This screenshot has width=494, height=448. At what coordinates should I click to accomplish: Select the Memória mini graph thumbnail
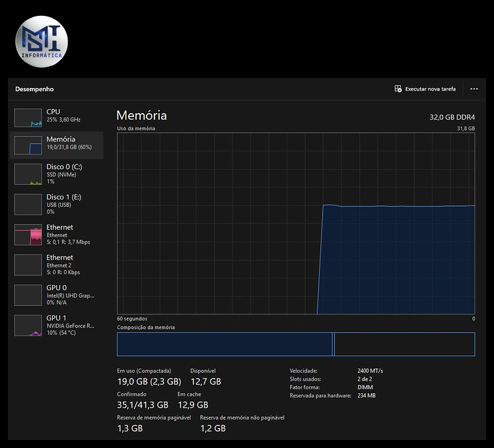(28, 145)
